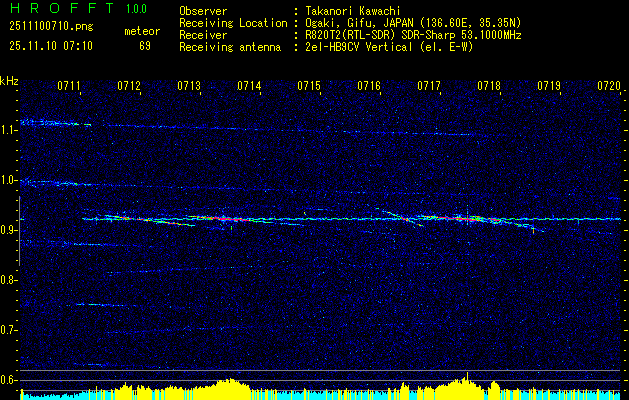This screenshot has height=400, width=629.
Task: Click time marker 0718
Action: pyautogui.click(x=489, y=85)
